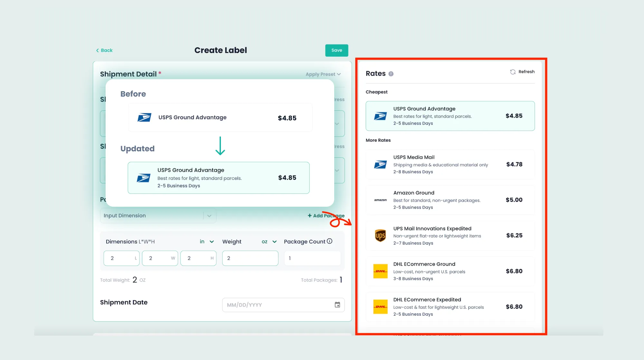644x360 pixels.
Task: Click USPS Media Mail logo icon
Action: [x=380, y=165]
